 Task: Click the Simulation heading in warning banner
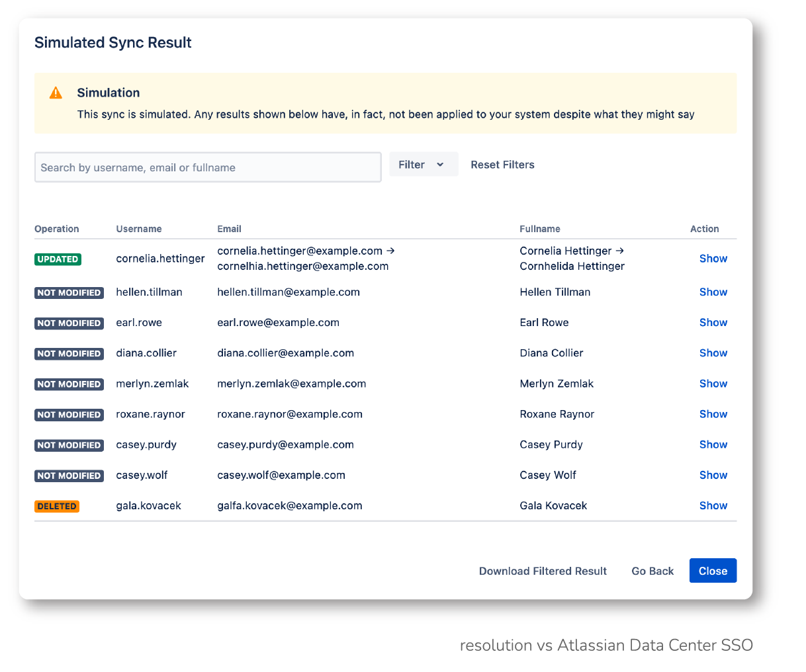pos(109,93)
